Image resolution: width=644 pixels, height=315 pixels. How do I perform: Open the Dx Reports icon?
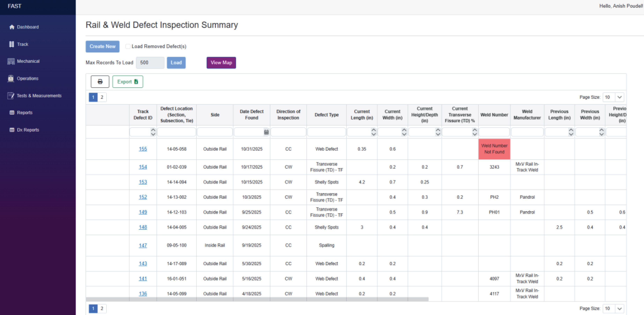pyautogui.click(x=12, y=130)
